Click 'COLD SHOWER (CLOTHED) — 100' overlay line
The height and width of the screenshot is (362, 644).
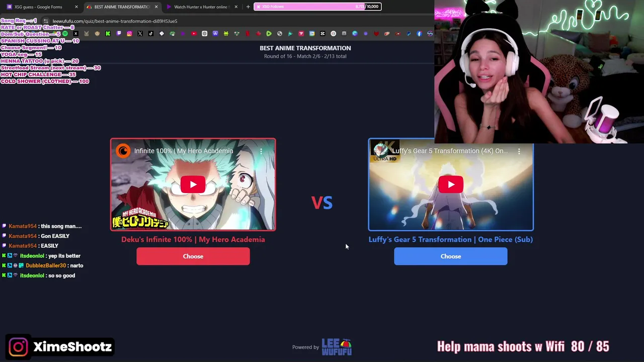[45, 81]
